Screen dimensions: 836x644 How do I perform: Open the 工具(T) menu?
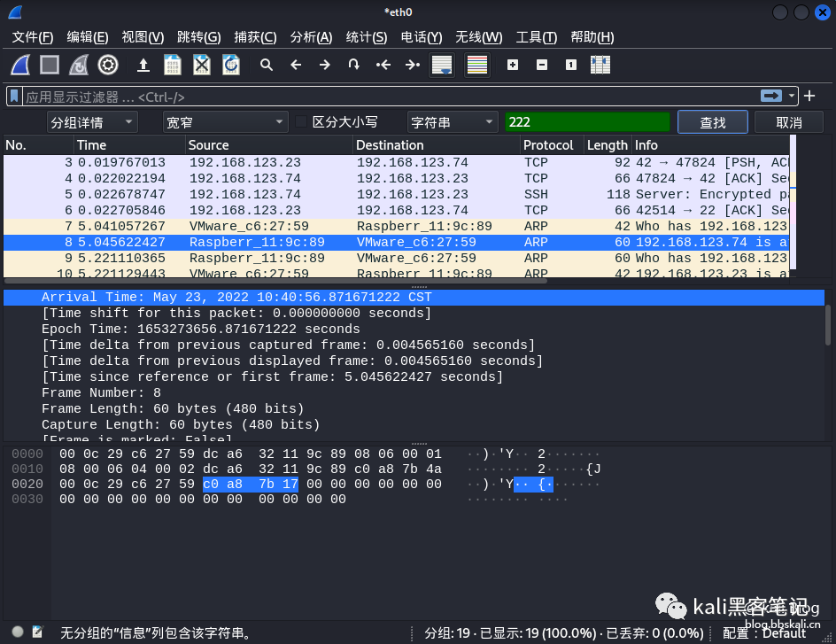[537, 37]
